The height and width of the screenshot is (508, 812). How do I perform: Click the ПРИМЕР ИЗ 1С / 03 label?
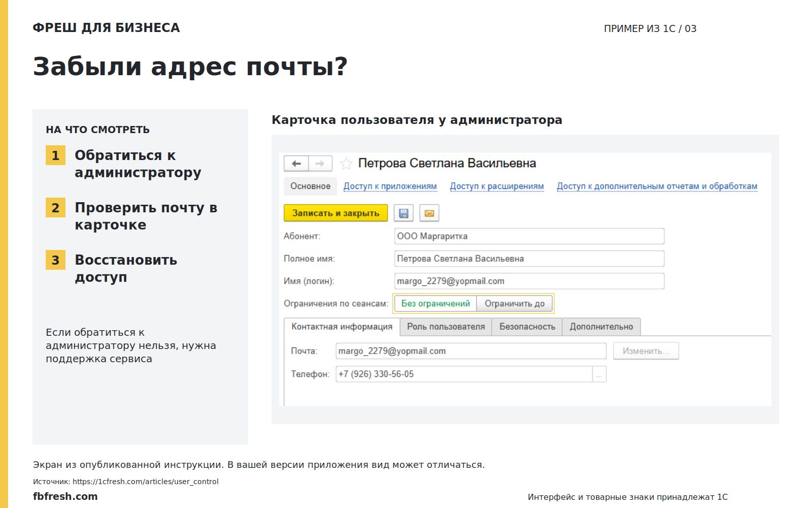(650, 28)
